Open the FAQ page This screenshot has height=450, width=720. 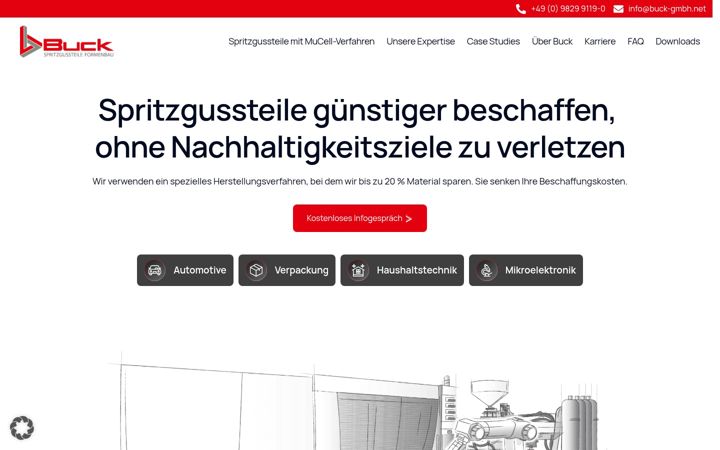tap(636, 41)
